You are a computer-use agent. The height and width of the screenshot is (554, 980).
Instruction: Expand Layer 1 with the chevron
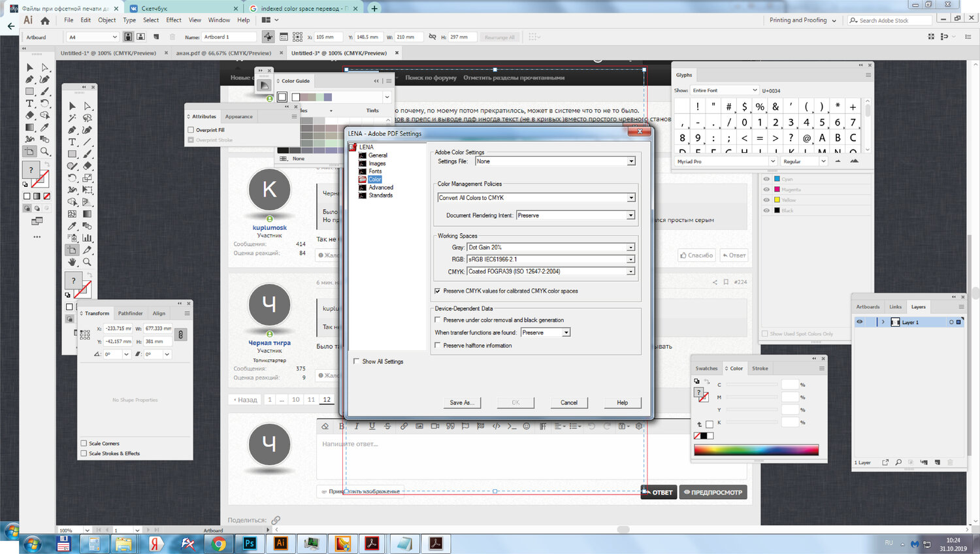[x=883, y=322]
